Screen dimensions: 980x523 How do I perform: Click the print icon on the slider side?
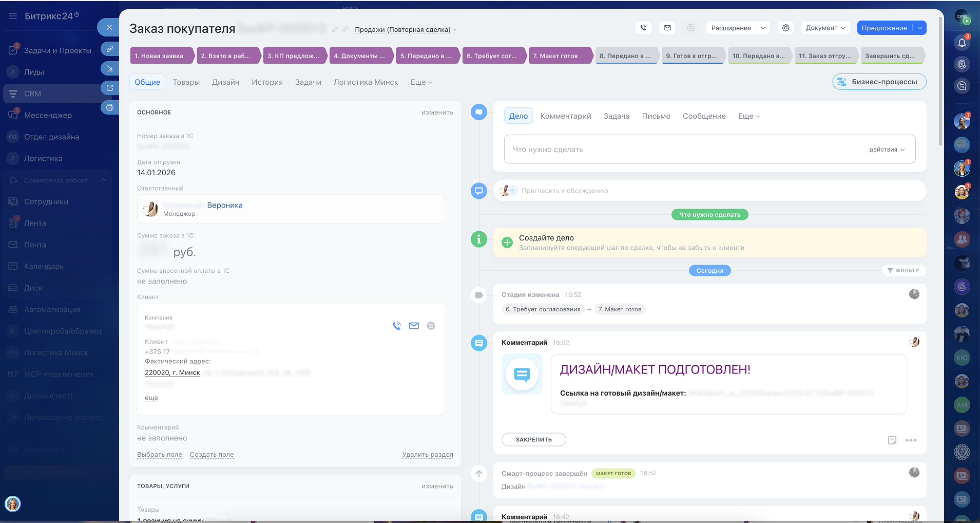point(110,107)
